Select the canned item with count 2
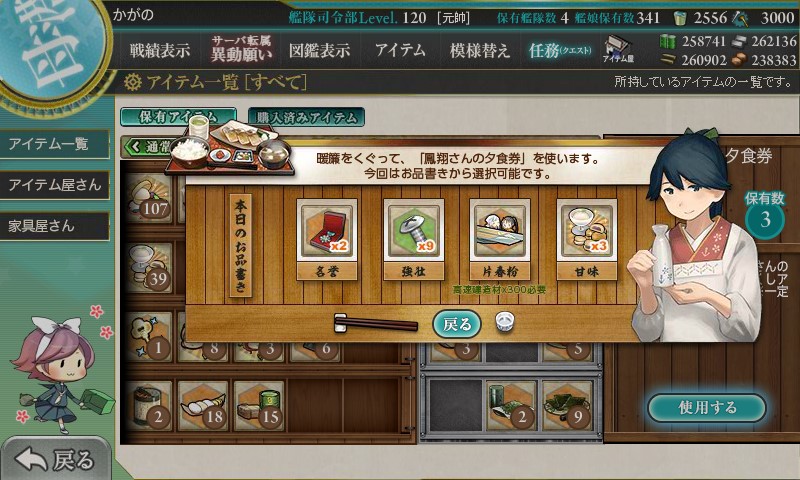The height and width of the screenshot is (480, 800). (151, 407)
